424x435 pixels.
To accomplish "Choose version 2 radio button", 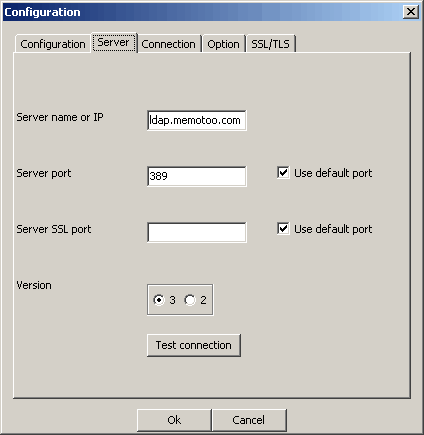I will (190, 300).
